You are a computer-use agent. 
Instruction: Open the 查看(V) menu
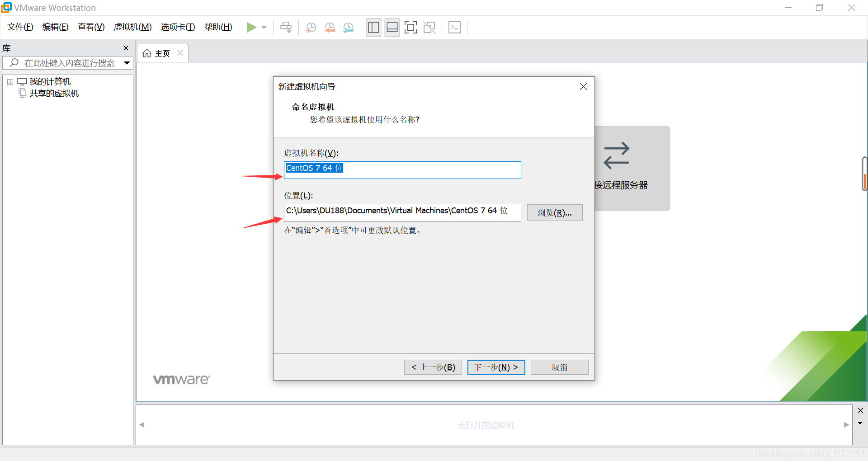click(91, 27)
